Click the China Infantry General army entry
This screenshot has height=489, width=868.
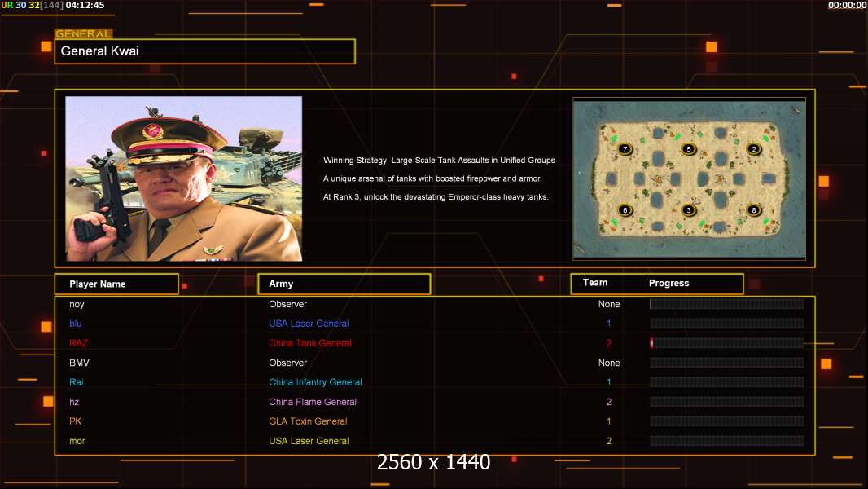315,382
